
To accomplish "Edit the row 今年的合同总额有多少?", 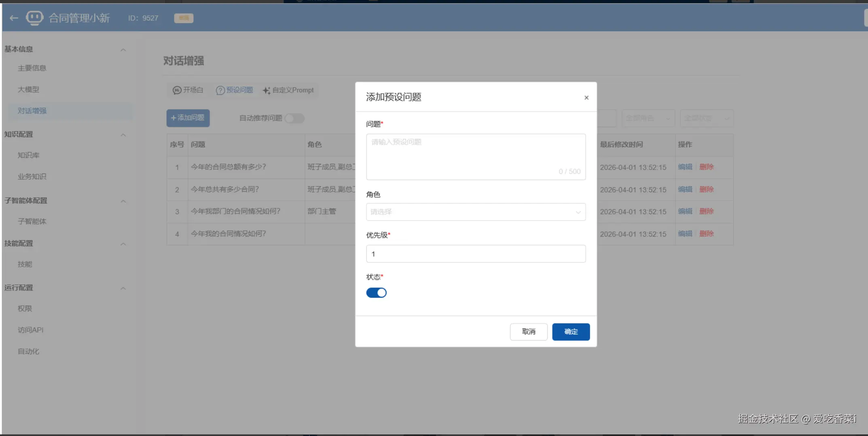I will (685, 167).
